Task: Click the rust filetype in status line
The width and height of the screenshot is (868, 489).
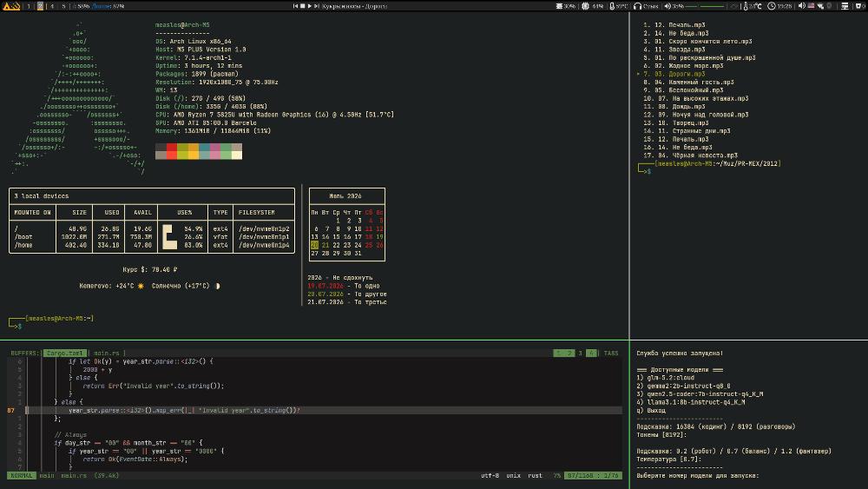Action: pos(535,475)
